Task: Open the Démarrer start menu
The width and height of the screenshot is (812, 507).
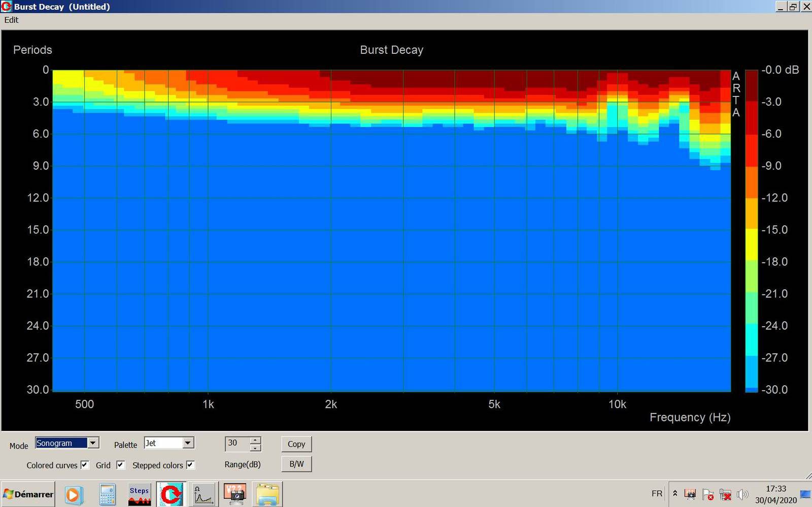Action: [x=27, y=494]
